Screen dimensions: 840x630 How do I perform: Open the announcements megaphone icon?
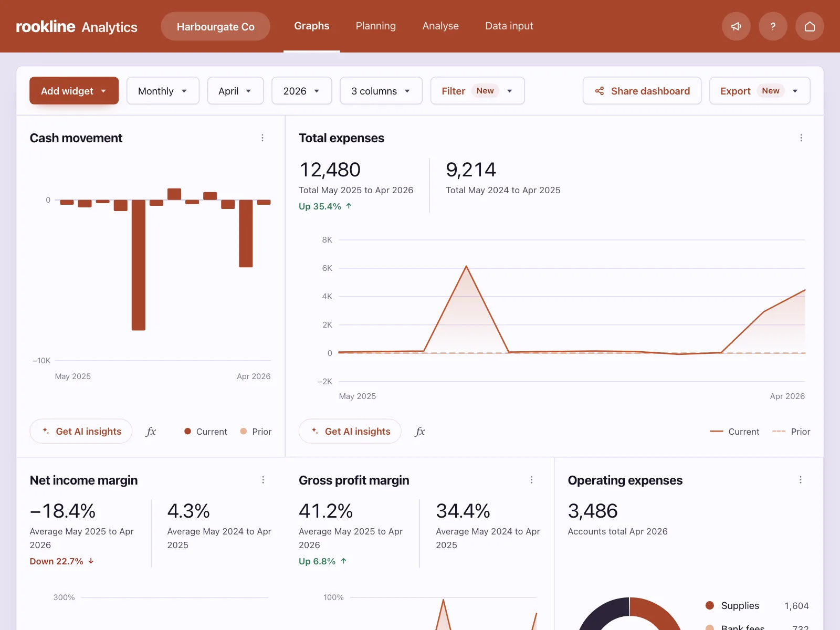736,26
